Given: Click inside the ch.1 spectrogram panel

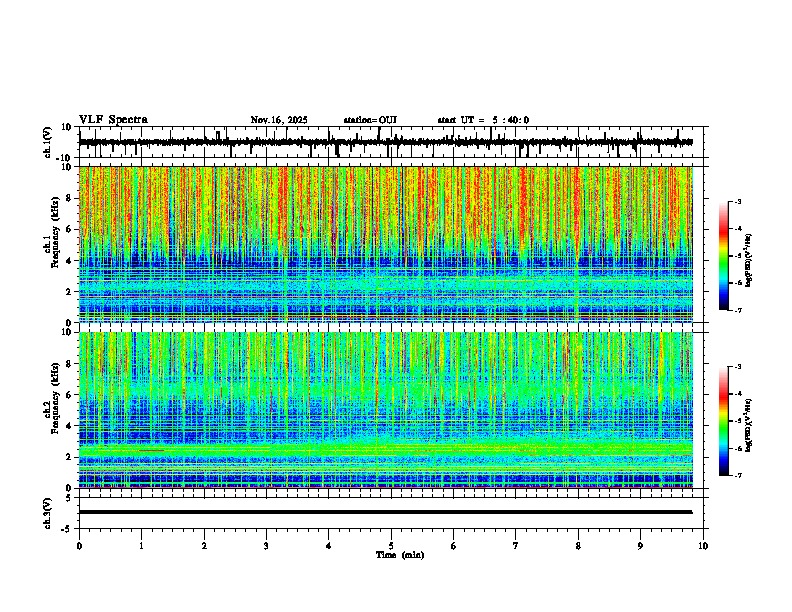Looking at the screenshot, I should pyautogui.click(x=385, y=244).
